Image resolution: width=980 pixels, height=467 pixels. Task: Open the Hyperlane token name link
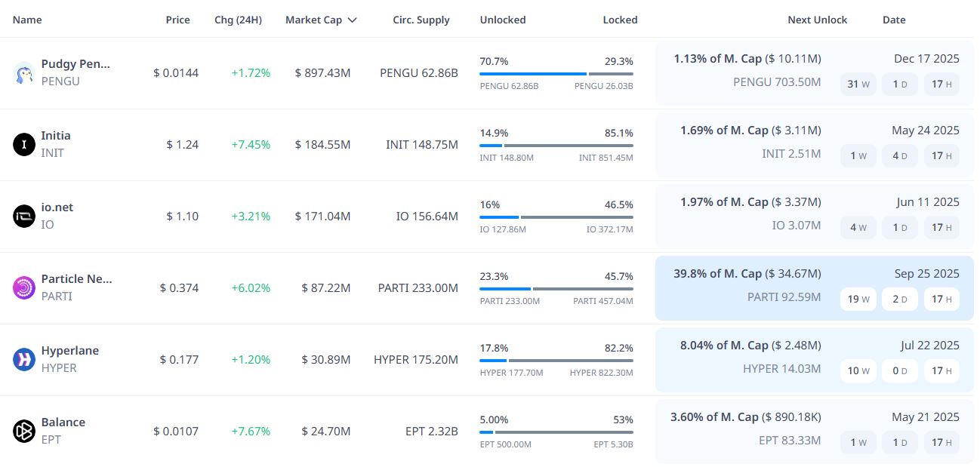click(70, 350)
